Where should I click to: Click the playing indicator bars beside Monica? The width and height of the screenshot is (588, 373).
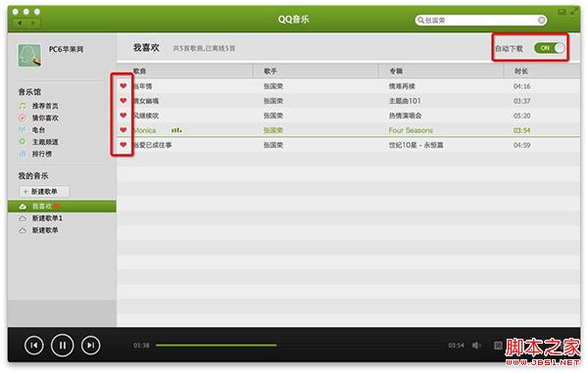pos(176,130)
